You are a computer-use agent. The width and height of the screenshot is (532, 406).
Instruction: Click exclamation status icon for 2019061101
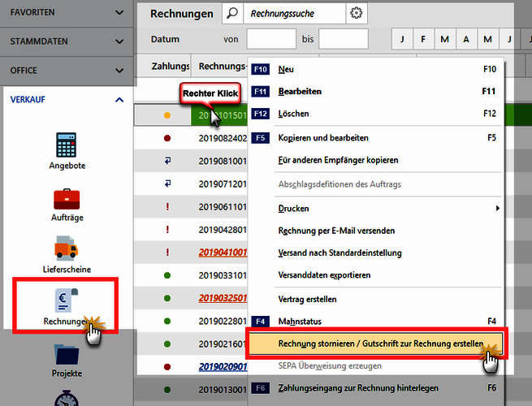pos(167,206)
